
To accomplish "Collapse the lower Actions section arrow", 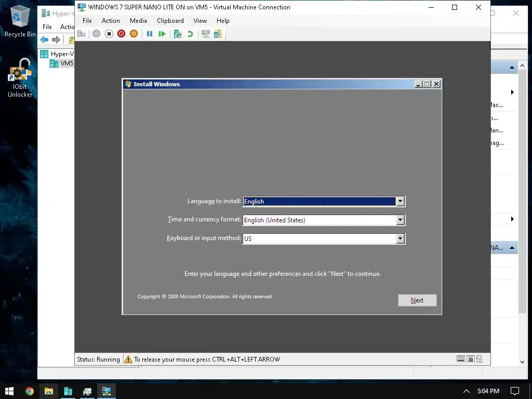I will tap(512, 248).
